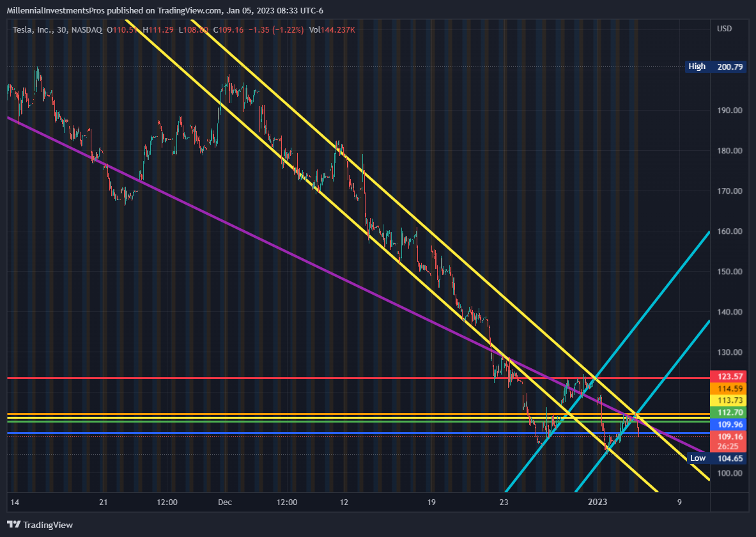Image resolution: width=756 pixels, height=537 pixels.
Task: Open the TradingView wordmark link
Action: pos(48,525)
